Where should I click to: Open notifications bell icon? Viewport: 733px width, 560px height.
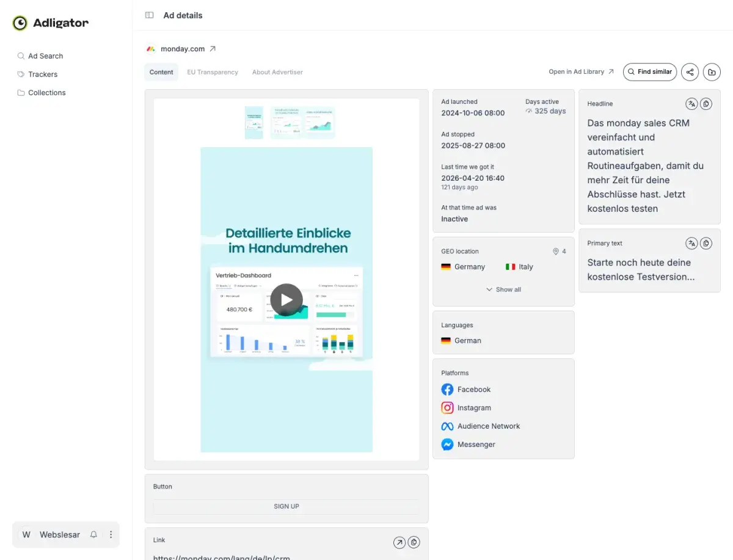click(93, 534)
